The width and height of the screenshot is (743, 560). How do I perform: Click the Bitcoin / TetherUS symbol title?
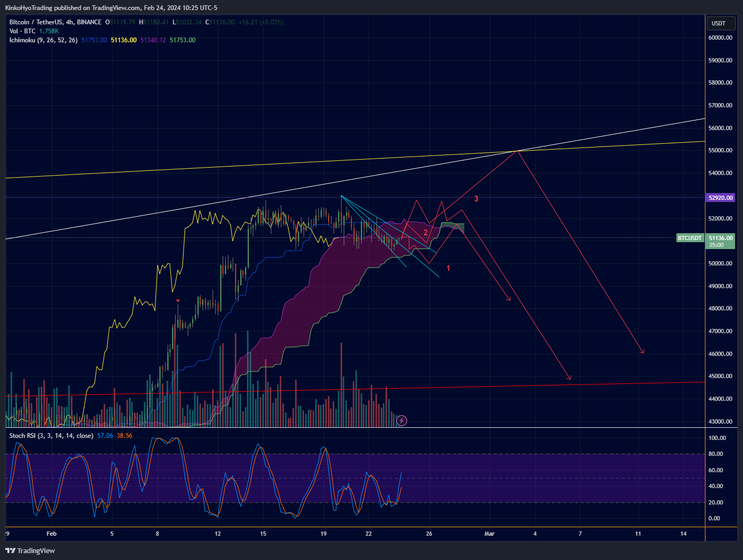[36, 22]
